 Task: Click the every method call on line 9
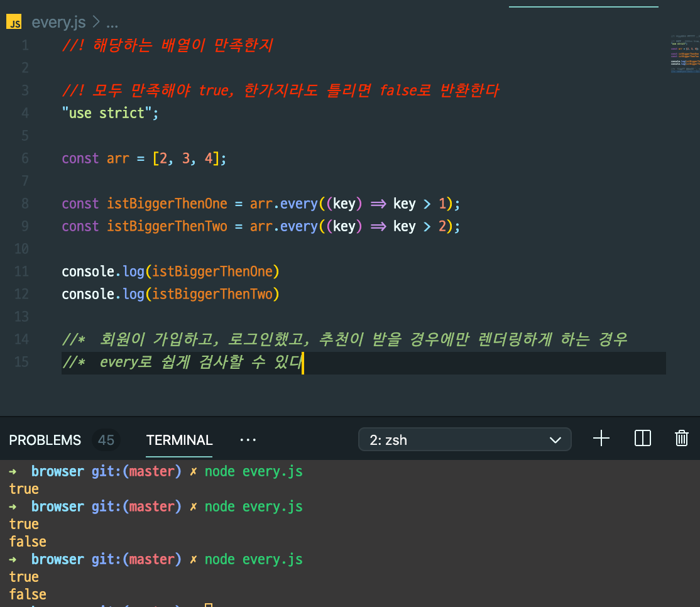[298, 227]
